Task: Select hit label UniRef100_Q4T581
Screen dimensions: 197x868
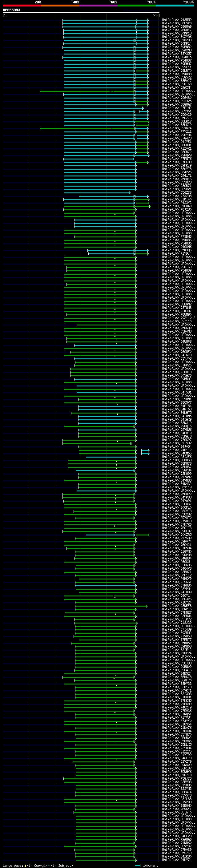Action: pyautogui.click(x=177, y=392)
